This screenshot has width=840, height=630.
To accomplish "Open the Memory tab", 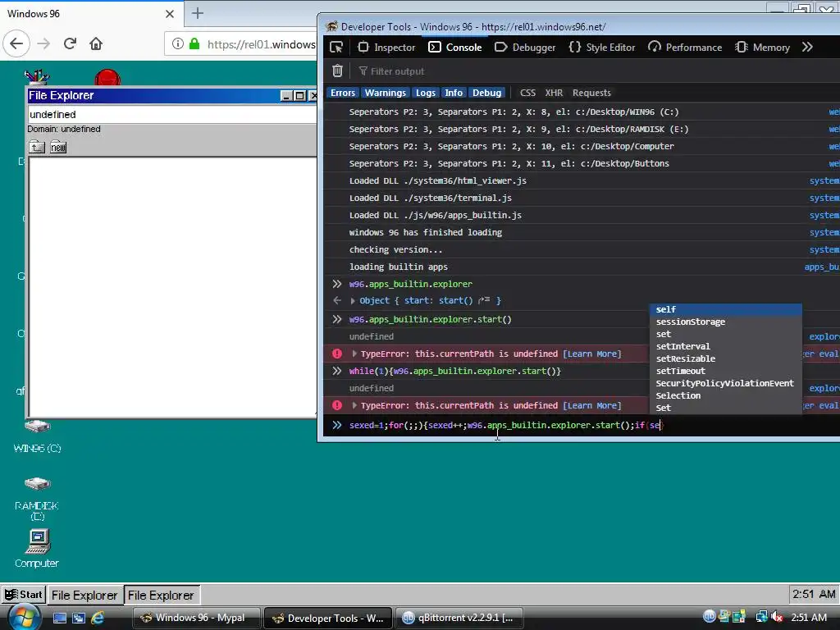I will tap(762, 47).
